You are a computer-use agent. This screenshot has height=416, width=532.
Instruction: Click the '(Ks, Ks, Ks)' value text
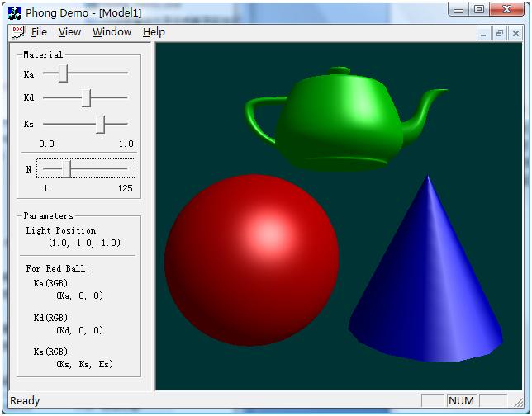point(84,364)
